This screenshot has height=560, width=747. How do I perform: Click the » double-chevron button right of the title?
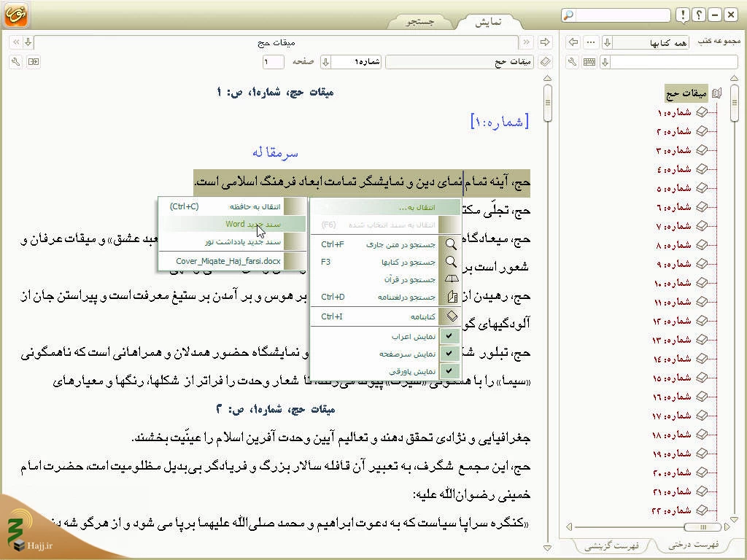click(x=526, y=42)
